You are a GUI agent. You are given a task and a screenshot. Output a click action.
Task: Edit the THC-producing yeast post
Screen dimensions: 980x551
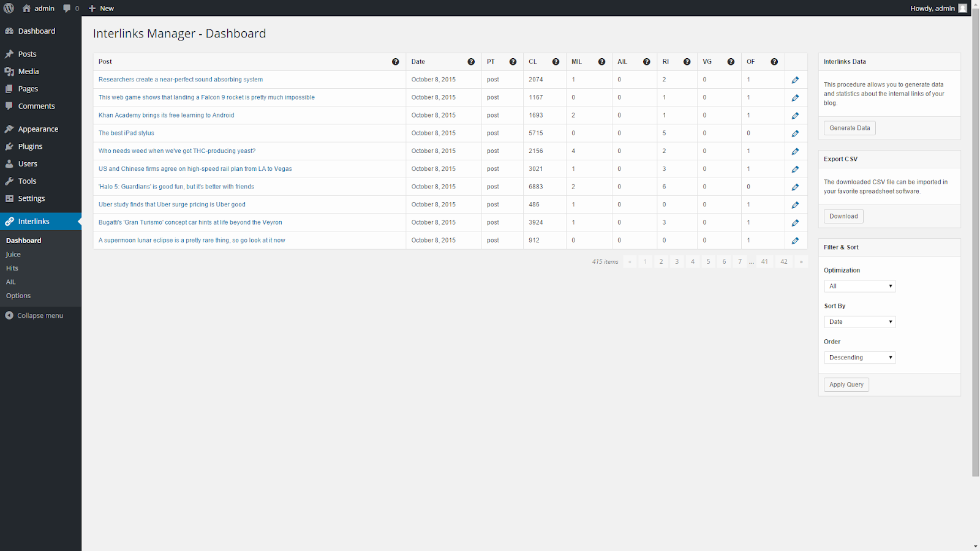point(795,151)
